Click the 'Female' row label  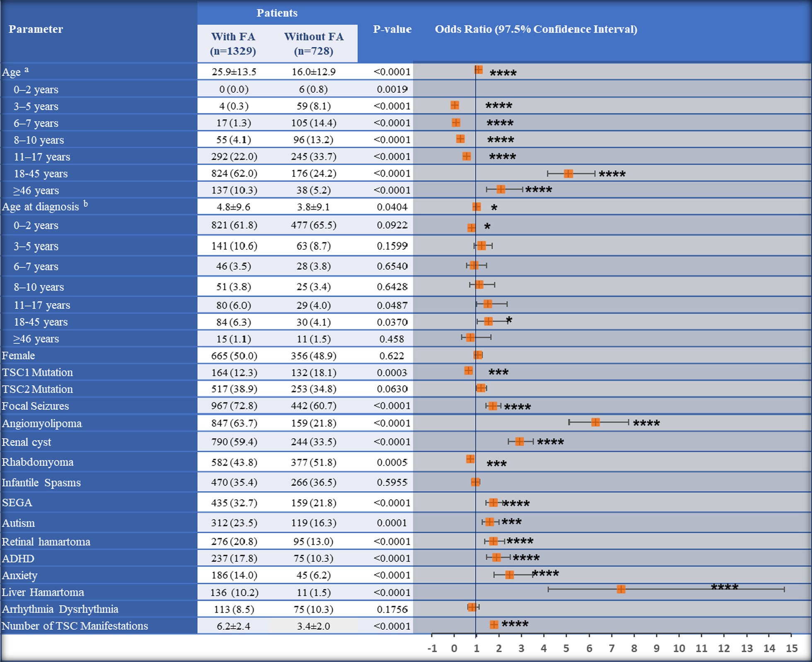click(18, 355)
